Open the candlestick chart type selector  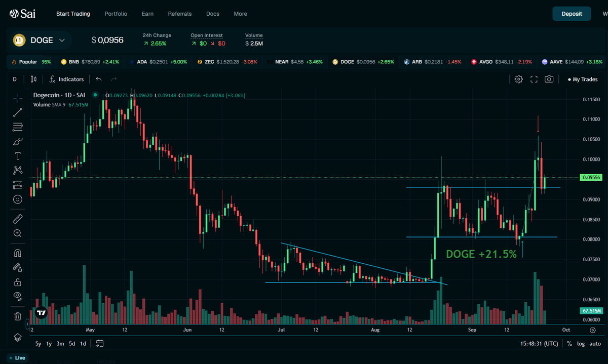(x=34, y=79)
